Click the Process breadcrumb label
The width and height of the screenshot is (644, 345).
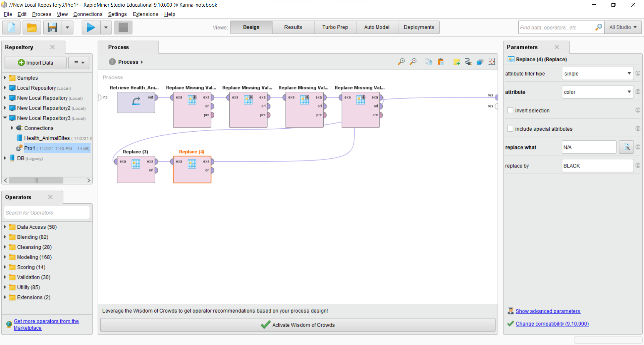(128, 62)
